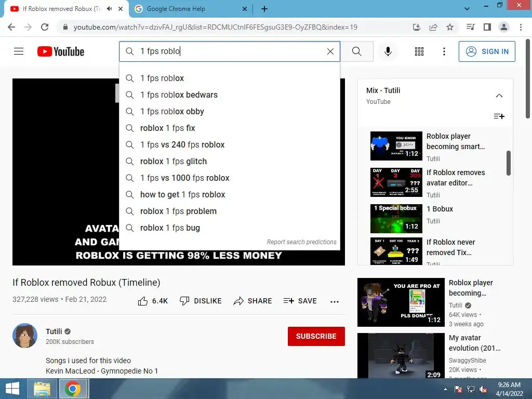The height and width of the screenshot is (399, 532).
Task: Reload the current page
Action: 45,27
